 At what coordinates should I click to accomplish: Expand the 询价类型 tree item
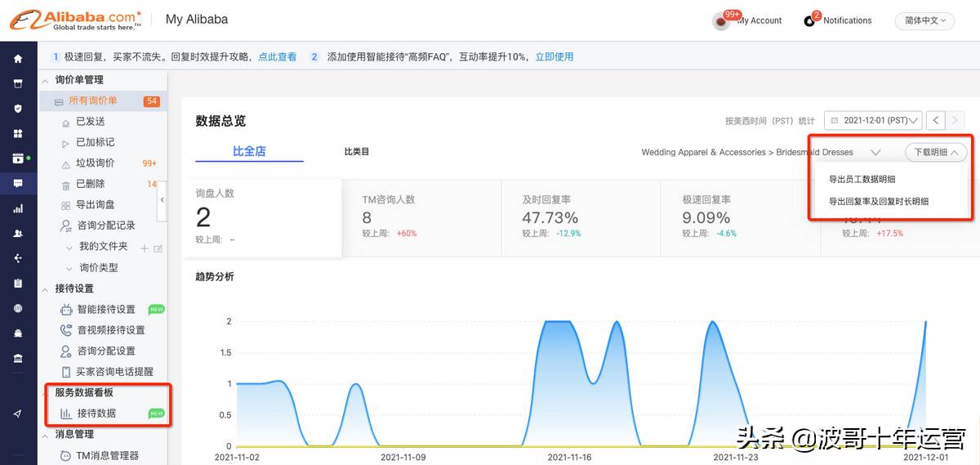[x=69, y=268]
